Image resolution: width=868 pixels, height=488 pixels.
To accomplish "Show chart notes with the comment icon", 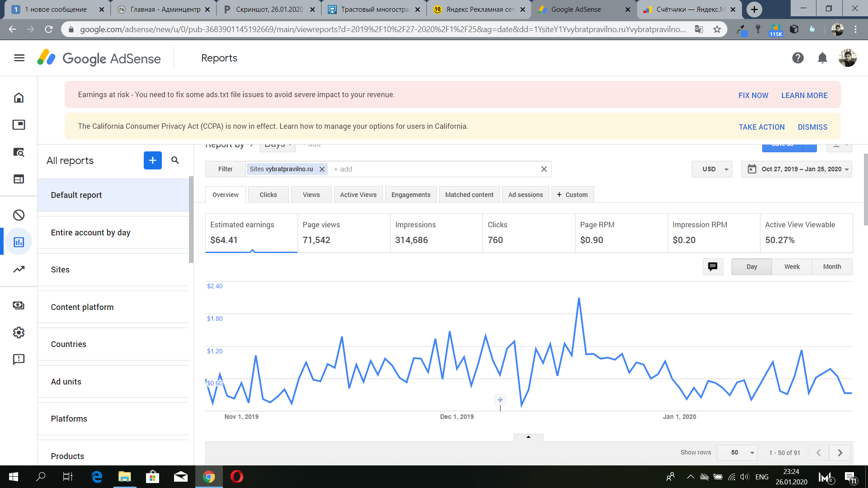I will click(712, 267).
